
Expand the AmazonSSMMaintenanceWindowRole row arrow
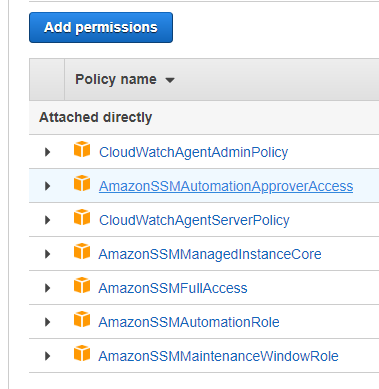pos(48,356)
